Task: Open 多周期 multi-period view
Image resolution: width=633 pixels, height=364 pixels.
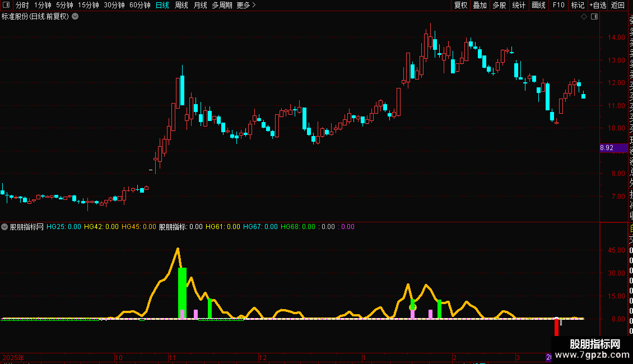Action: (222, 5)
